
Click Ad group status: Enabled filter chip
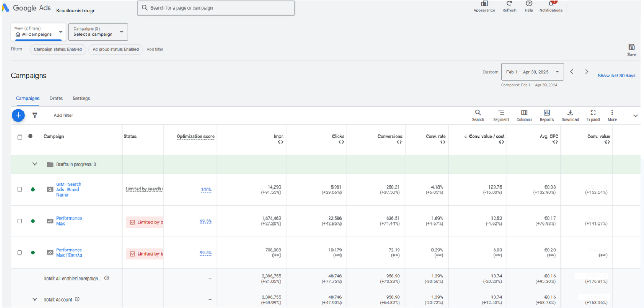[115, 49]
